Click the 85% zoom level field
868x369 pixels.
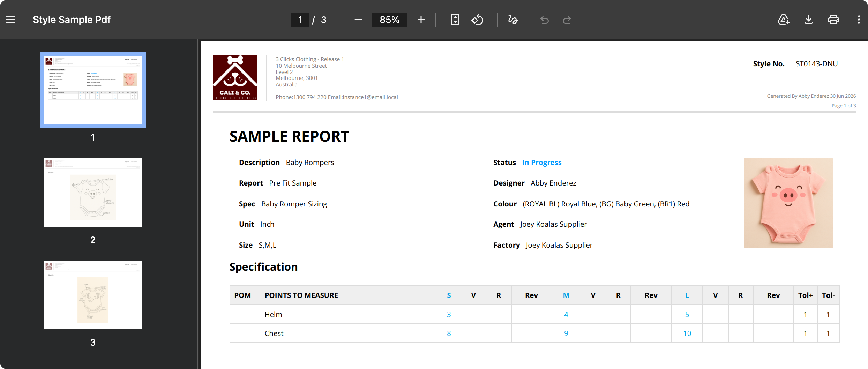click(x=389, y=20)
